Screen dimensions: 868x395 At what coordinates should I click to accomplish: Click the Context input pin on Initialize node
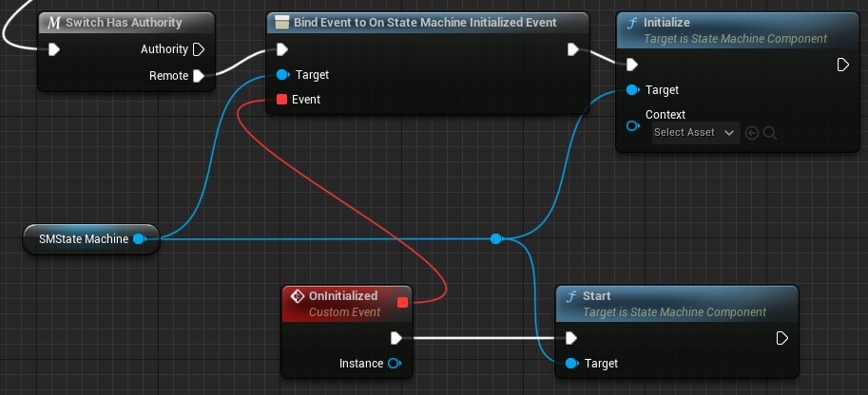(632, 126)
